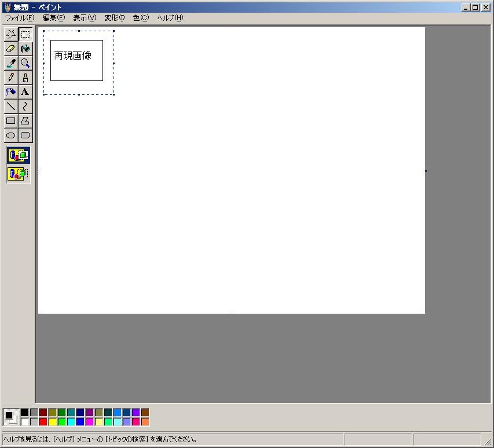Select the brown color swatch
The width and height of the screenshot is (494, 448).
point(145,413)
